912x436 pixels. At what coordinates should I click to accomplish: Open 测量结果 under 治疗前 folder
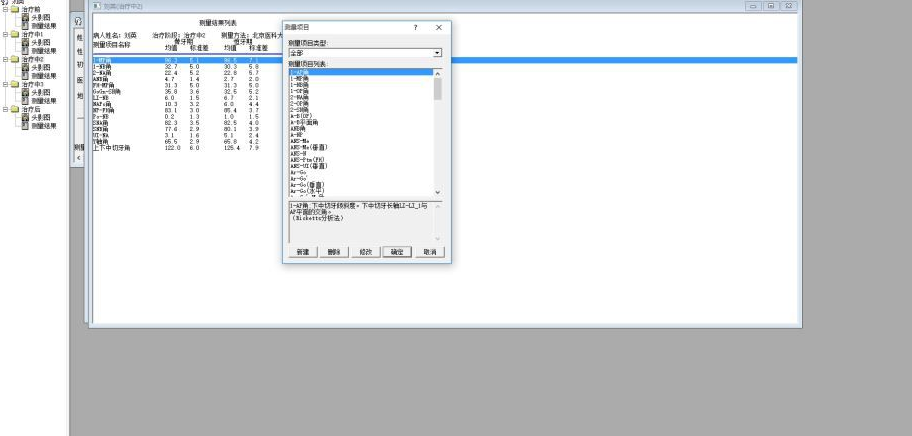[x=42, y=24]
